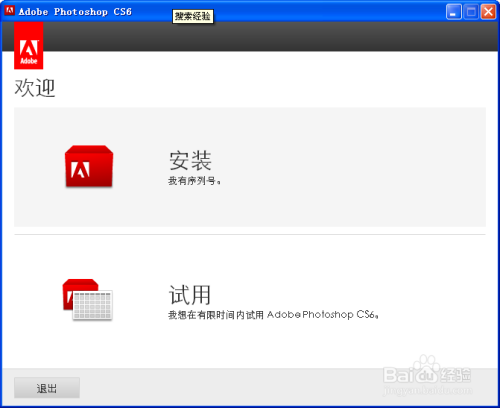Click the Adobe Photoshop CS6 title bar text
Image resolution: width=500 pixels, height=408 pixels.
(x=75, y=12)
